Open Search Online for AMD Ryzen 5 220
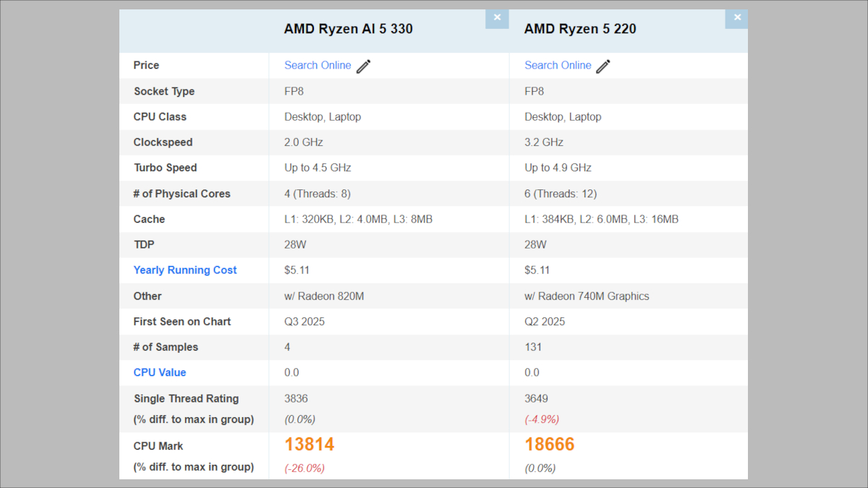 tap(558, 65)
